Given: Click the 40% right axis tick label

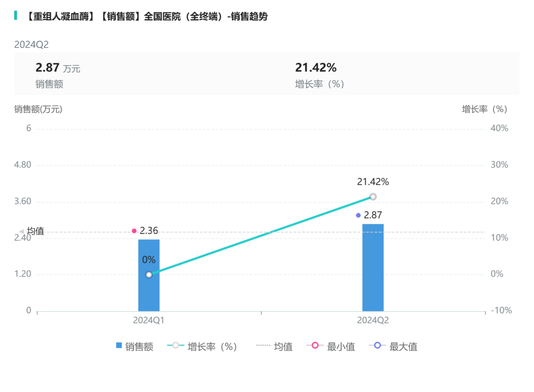Looking at the screenshot, I should (499, 129).
